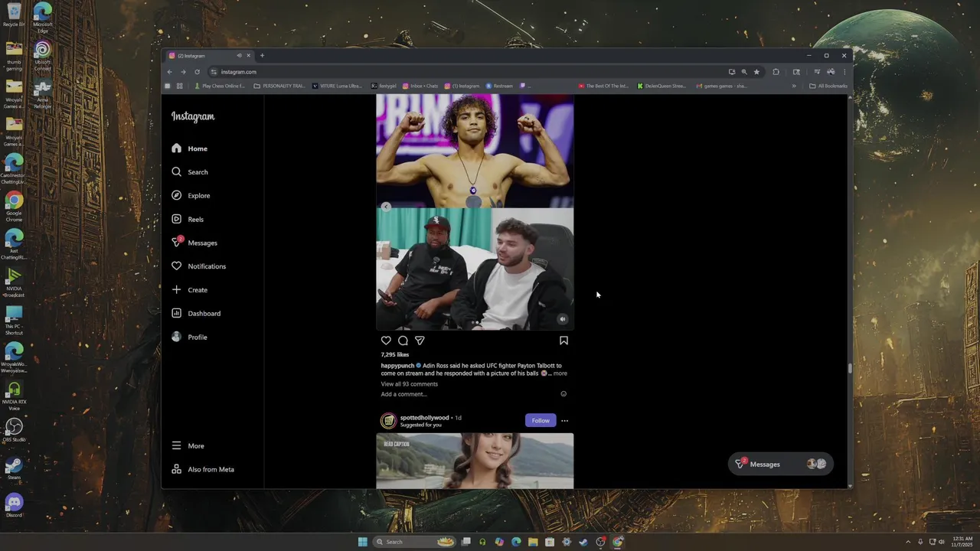Viewport: 980px width, 551px height.
Task: Open VITURE Luma Ultra bookmark
Action: point(338,86)
